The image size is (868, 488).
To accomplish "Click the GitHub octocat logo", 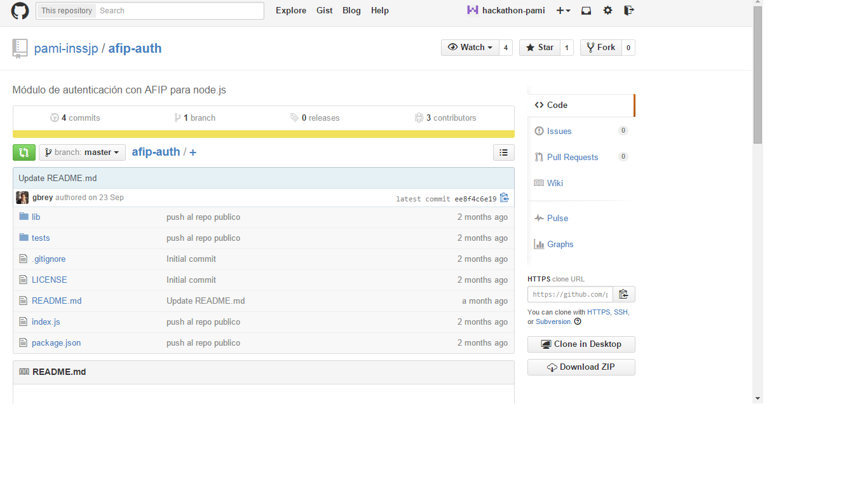I will tap(20, 11).
